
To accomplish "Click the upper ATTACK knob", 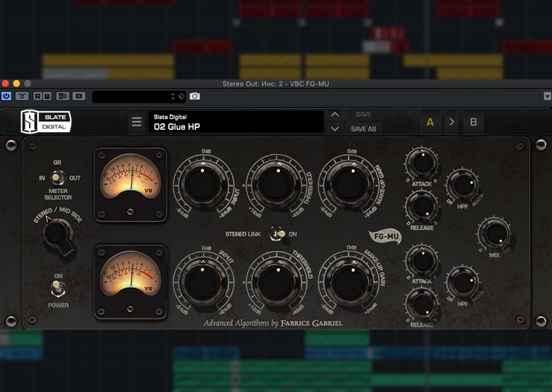I will [422, 163].
